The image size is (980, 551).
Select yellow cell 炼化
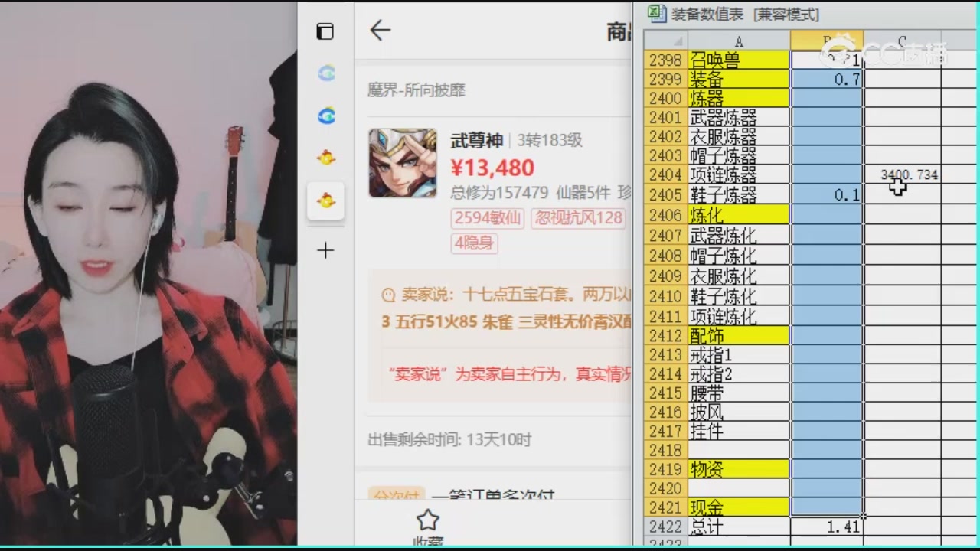tap(739, 215)
